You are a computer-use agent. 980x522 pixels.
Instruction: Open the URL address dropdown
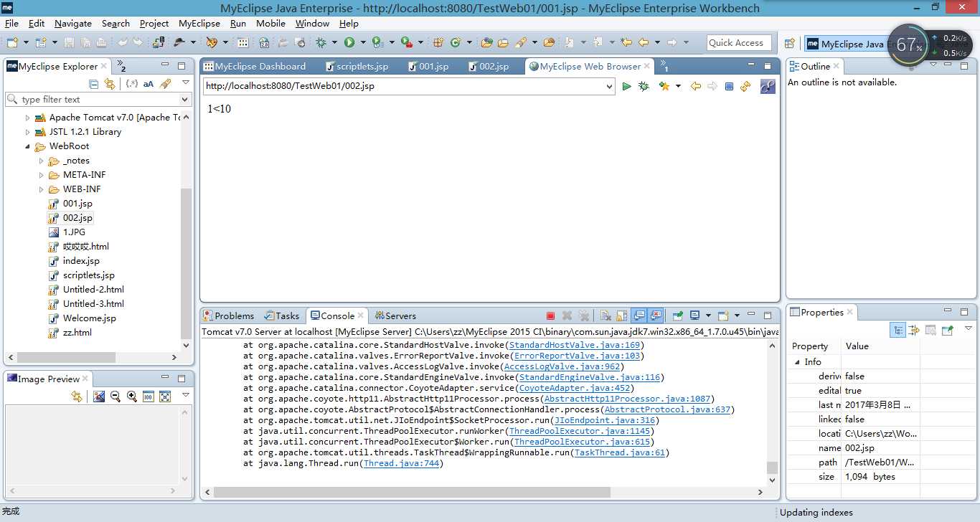click(x=609, y=86)
